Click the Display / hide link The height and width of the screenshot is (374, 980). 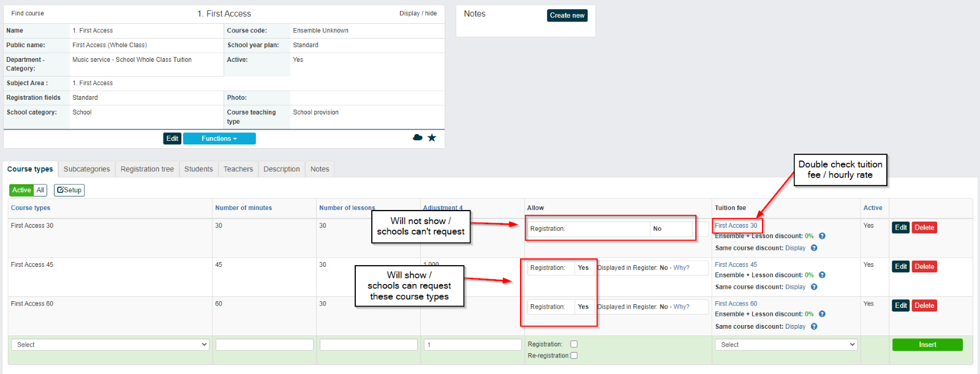tap(418, 13)
